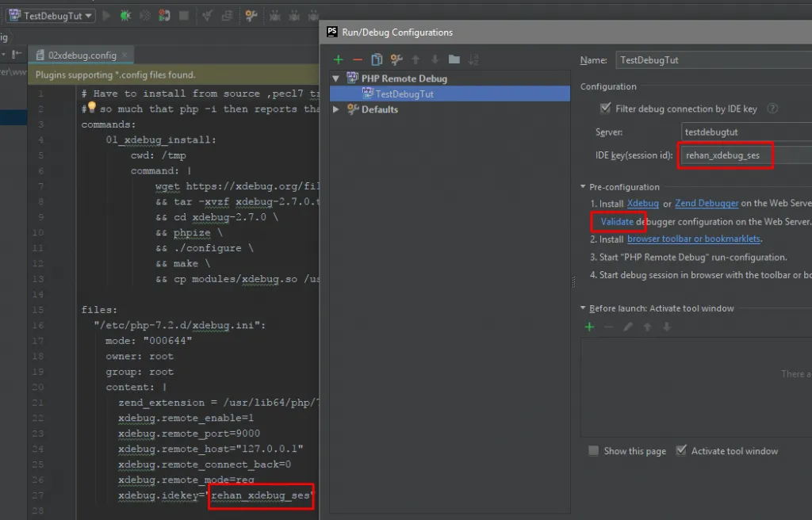Image resolution: width=812 pixels, height=520 pixels.
Task: Enable the Show this page checkbox
Action: pos(594,451)
